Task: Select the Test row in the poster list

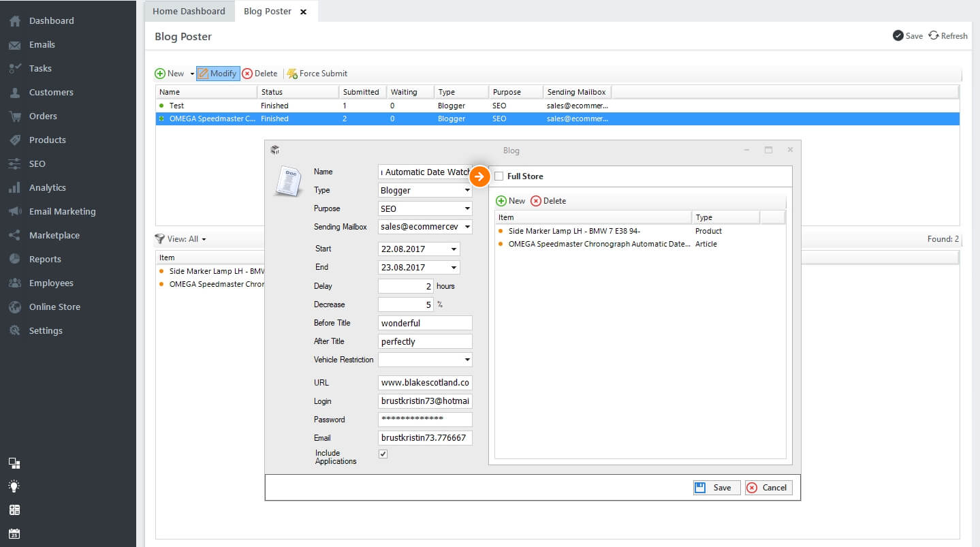Action: 557,106
